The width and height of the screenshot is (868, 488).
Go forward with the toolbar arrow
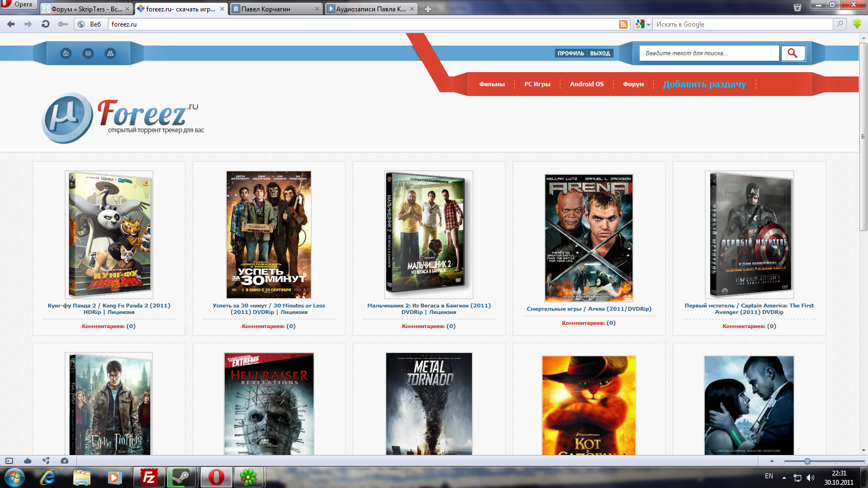point(28,24)
